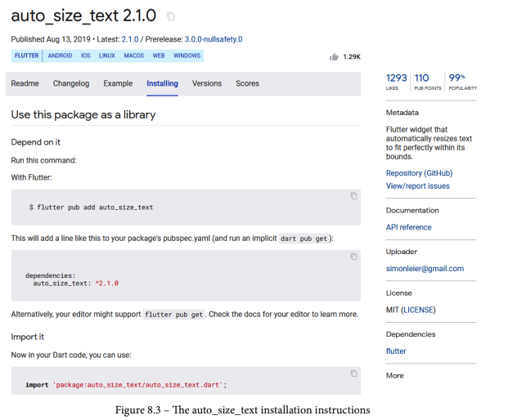The image size is (526, 420).
Task: Click the thumbs-up like icon
Action: pyautogui.click(x=334, y=56)
